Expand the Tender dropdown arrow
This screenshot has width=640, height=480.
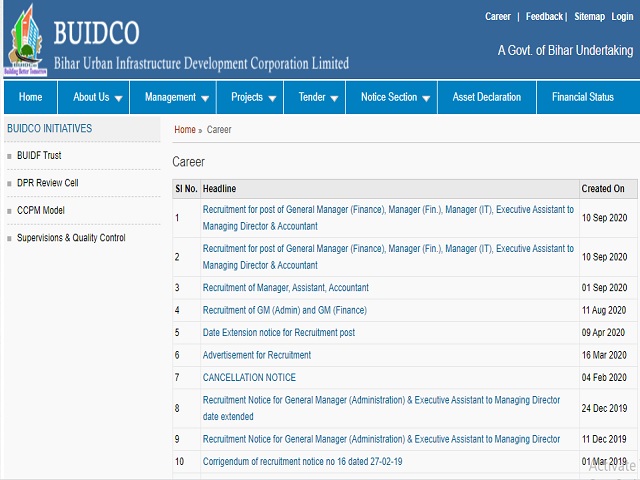[334, 98]
